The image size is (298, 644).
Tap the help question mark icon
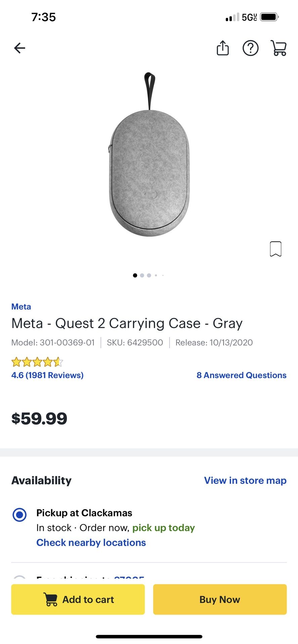[250, 48]
